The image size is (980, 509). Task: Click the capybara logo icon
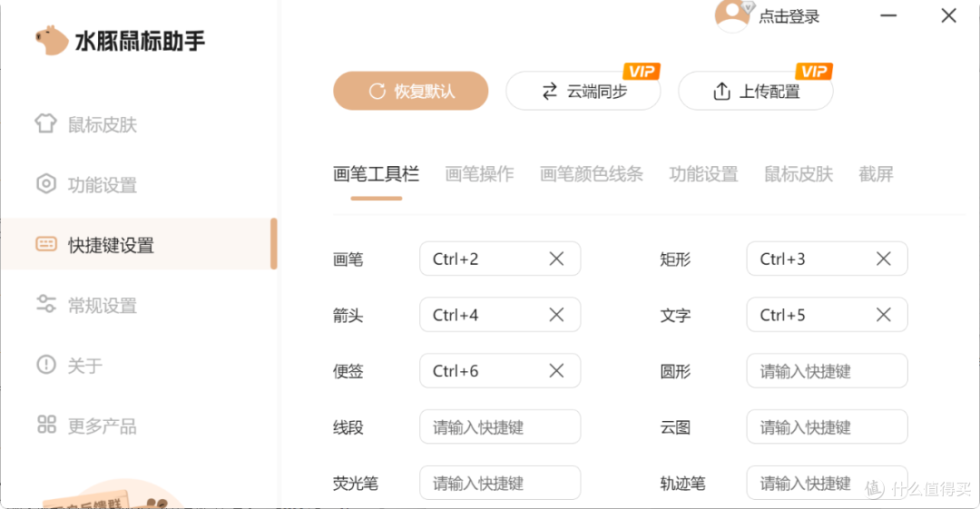click(x=51, y=41)
